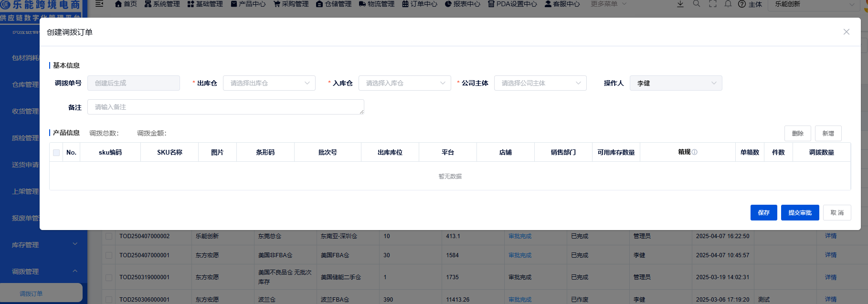Tick the checkbox for row TOD250319000001

click(x=109, y=277)
